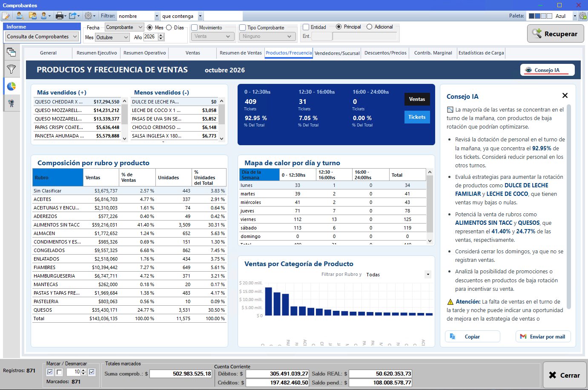The height and width of the screenshot is (390, 588).
Task: Click the lightest Paleta swatch next to Azul
Action: point(549,16)
